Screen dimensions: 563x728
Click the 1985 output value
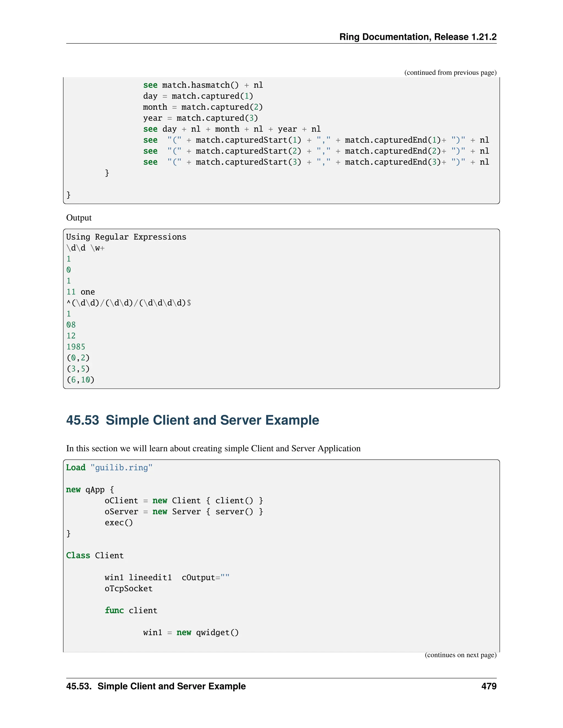point(76,347)
